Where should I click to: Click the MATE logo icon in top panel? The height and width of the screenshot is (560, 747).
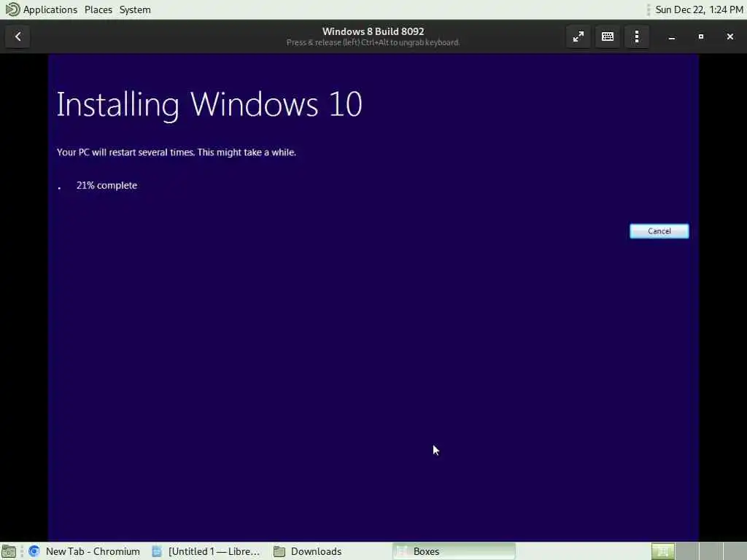point(12,9)
